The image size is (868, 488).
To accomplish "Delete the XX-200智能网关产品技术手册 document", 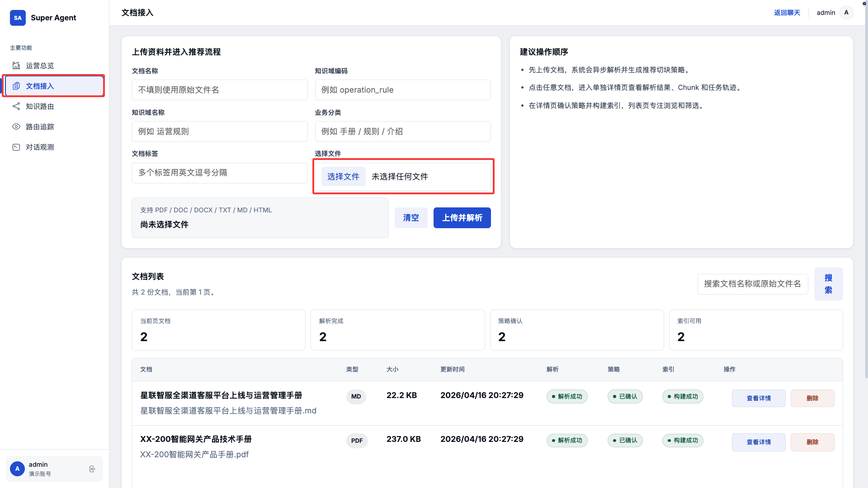I will click(812, 442).
